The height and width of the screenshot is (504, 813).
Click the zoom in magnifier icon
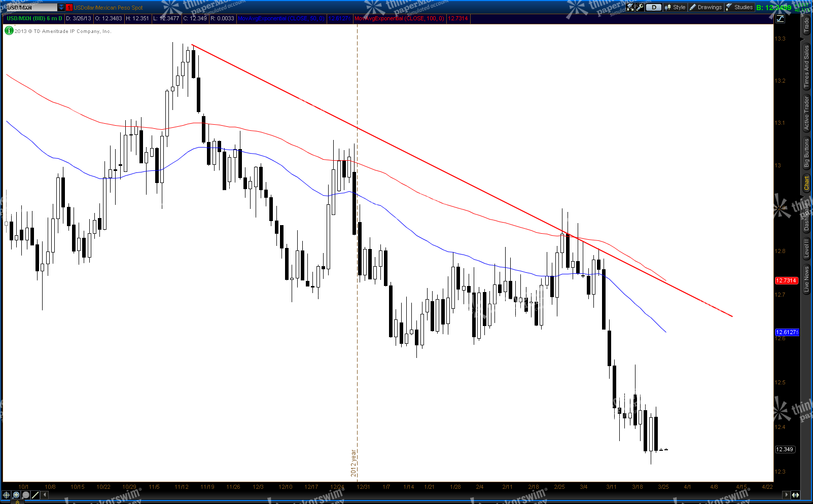pos(16,495)
